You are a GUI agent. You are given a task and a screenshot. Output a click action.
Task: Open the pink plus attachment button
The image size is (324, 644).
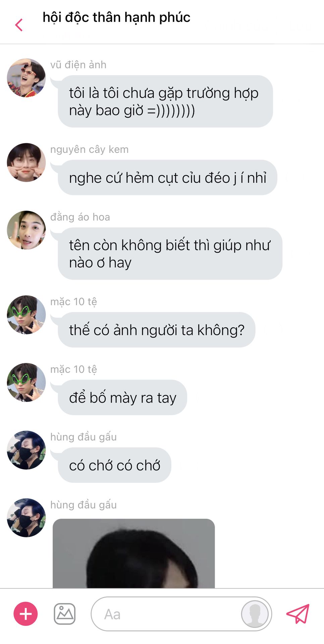[x=25, y=614]
